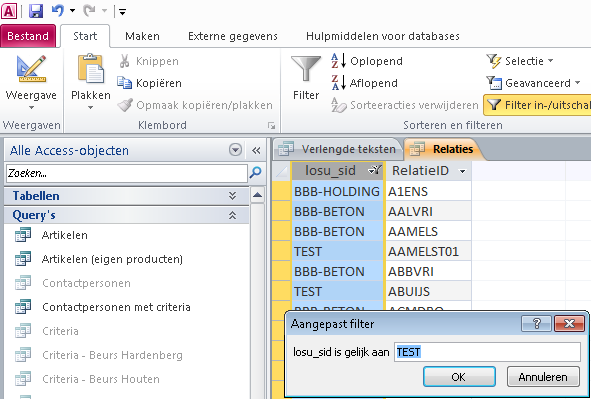591x399 pixels.
Task: Click the magnifier search icon
Action: tap(256, 173)
